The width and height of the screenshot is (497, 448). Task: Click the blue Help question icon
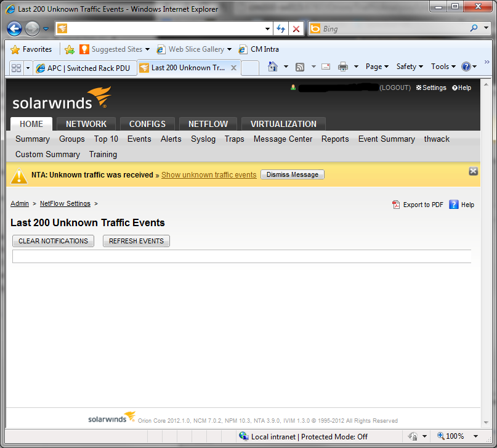click(466, 67)
